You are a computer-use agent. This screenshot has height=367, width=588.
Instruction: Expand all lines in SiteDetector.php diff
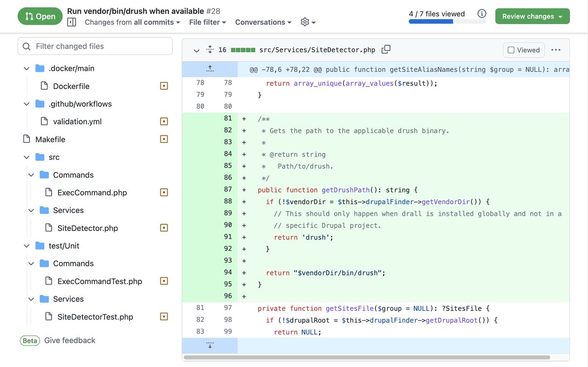coord(210,50)
